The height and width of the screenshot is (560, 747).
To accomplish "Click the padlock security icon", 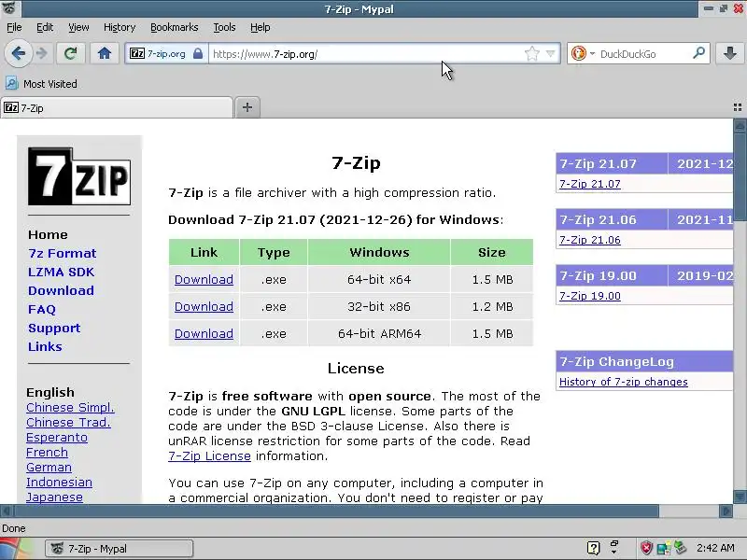I will pyautogui.click(x=198, y=53).
